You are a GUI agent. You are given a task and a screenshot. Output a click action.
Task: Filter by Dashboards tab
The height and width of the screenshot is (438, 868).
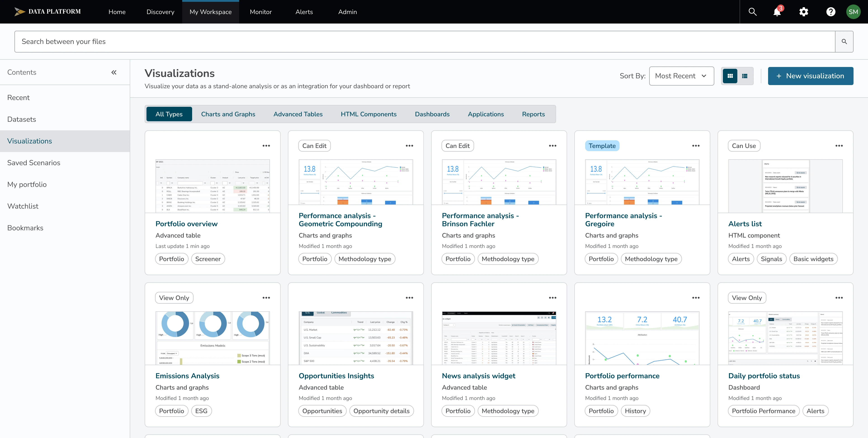pyautogui.click(x=432, y=114)
